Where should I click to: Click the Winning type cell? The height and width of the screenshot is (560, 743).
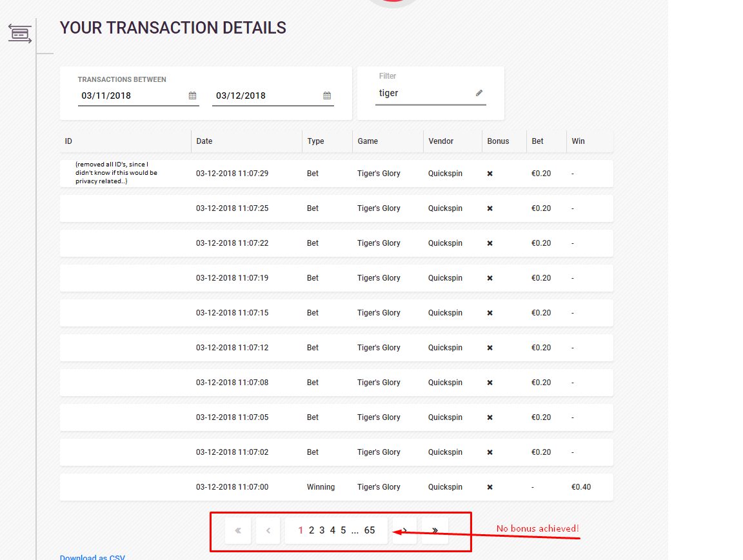point(321,487)
